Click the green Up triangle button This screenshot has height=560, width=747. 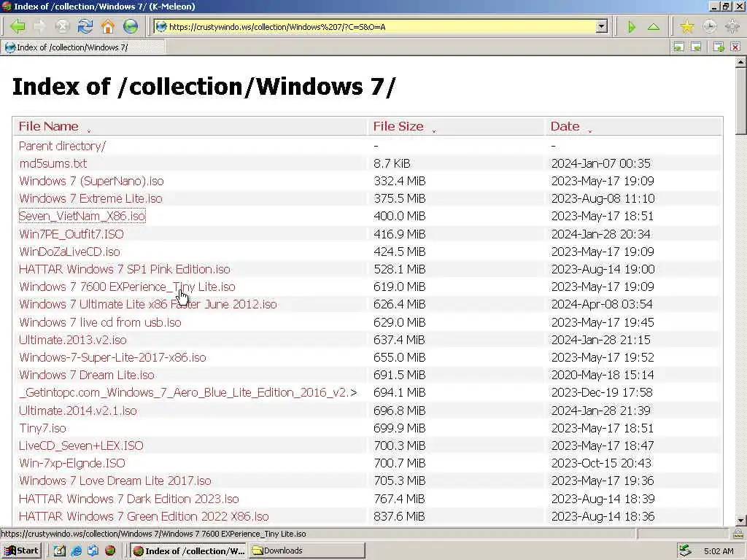click(x=654, y=27)
